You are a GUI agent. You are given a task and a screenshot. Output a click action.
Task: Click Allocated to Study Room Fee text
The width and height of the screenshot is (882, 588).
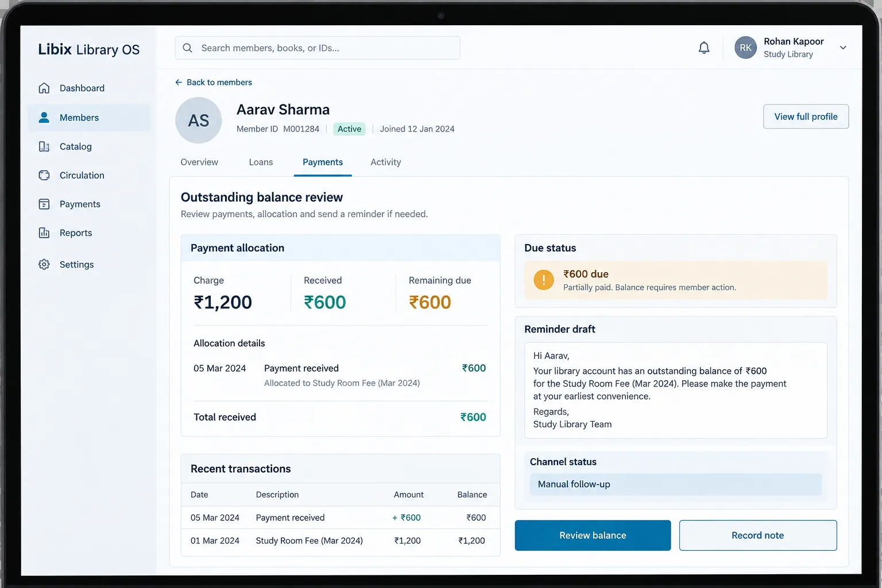pos(342,383)
